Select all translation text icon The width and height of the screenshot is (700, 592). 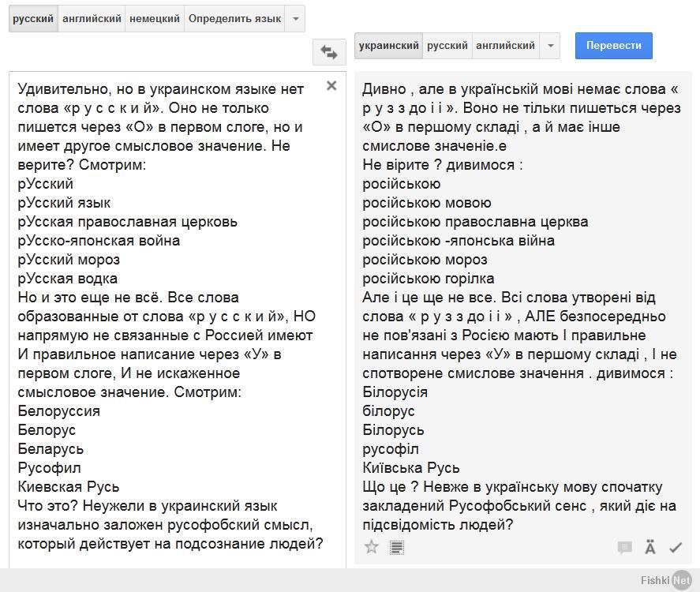click(x=396, y=547)
